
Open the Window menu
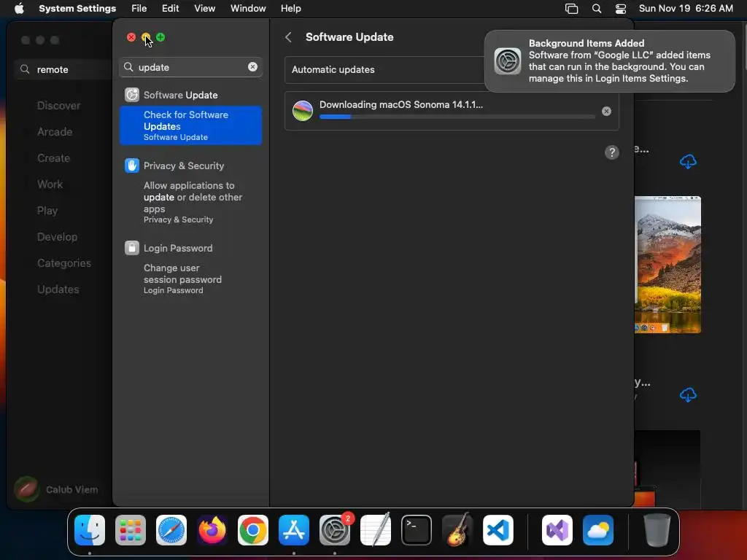tap(248, 9)
